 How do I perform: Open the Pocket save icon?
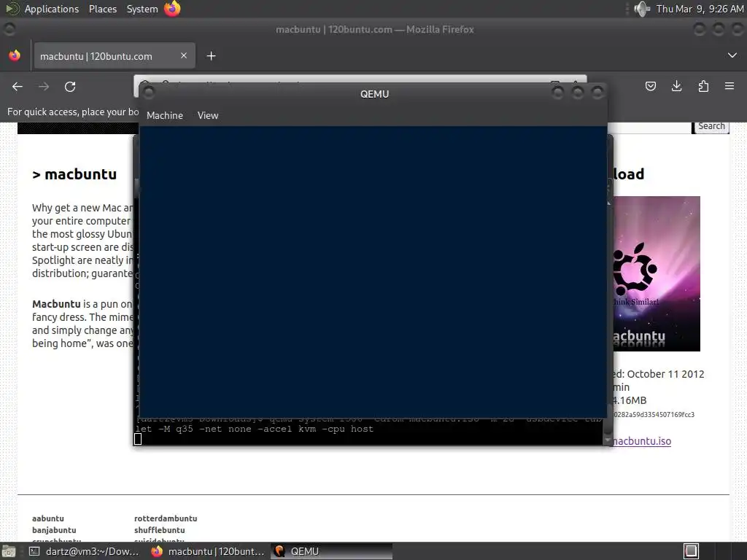click(x=650, y=86)
